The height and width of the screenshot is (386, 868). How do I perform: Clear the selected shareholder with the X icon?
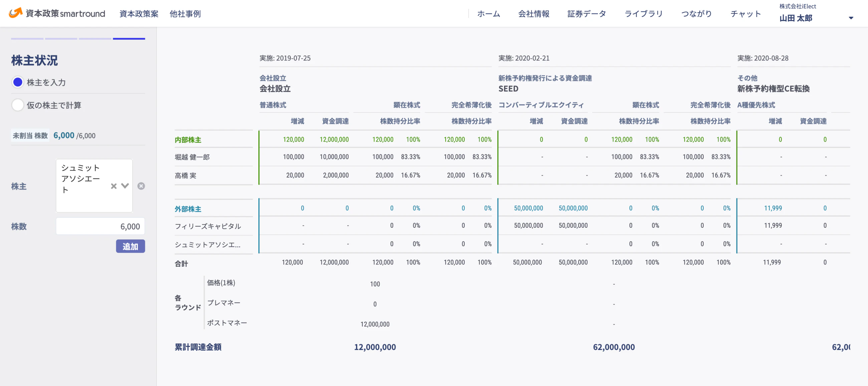114,186
